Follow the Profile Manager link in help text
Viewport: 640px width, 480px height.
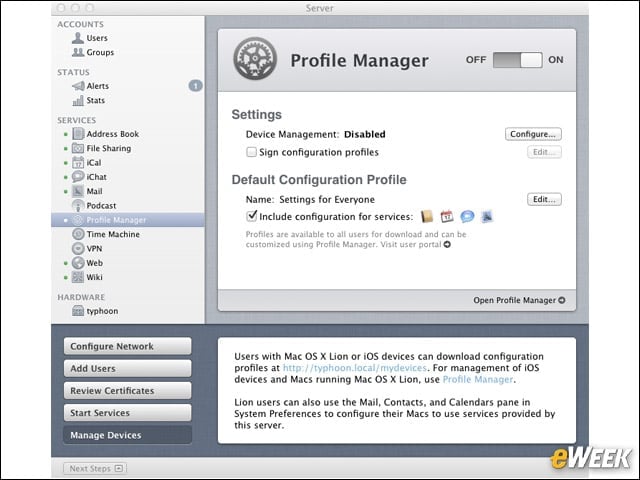point(478,379)
